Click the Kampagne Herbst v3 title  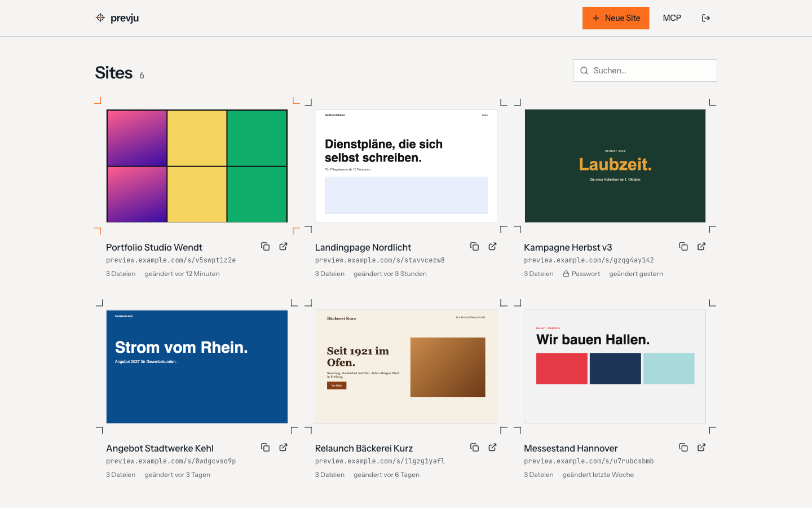(x=568, y=247)
